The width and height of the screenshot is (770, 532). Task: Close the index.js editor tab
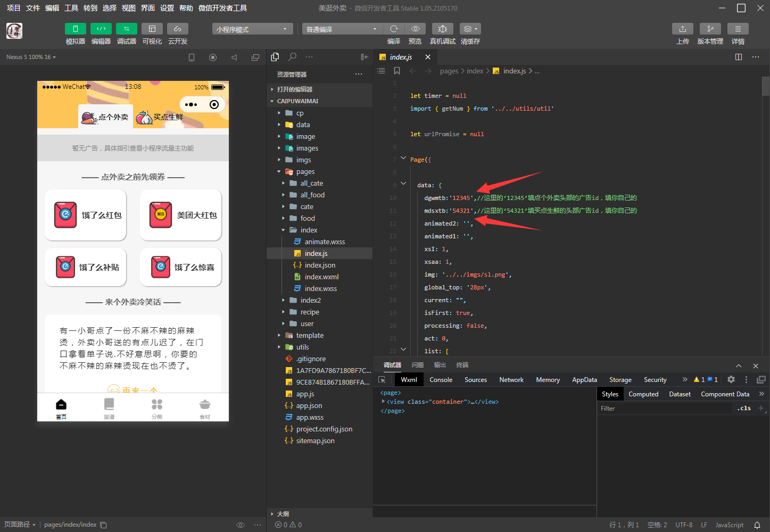[x=428, y=57]
